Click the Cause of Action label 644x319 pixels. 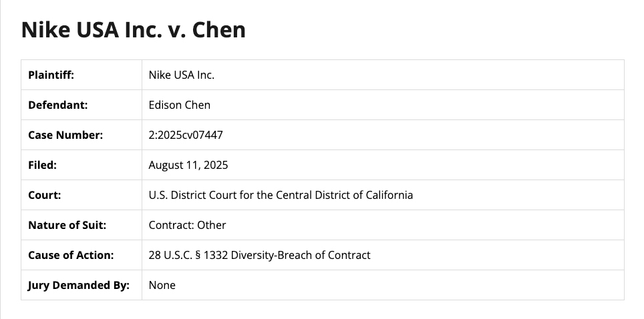(x=71, y=255)
